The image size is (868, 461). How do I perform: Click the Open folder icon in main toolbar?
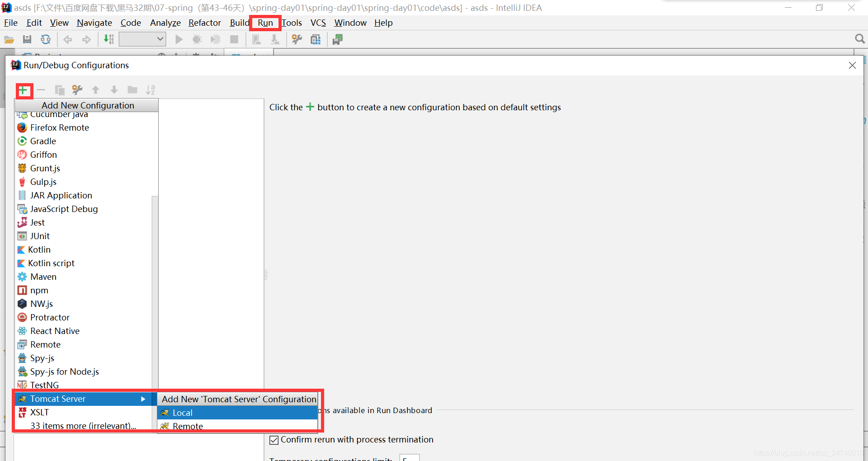[9, 40]
